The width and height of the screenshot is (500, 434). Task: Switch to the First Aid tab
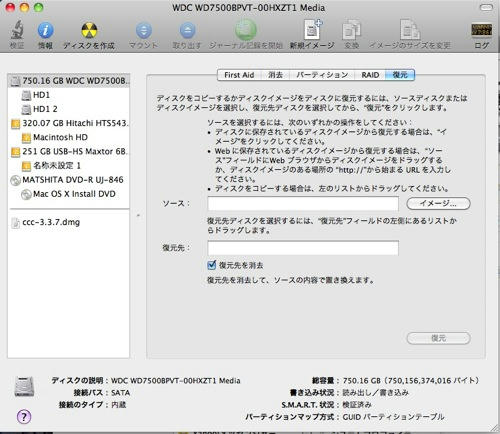click(239, 75)
